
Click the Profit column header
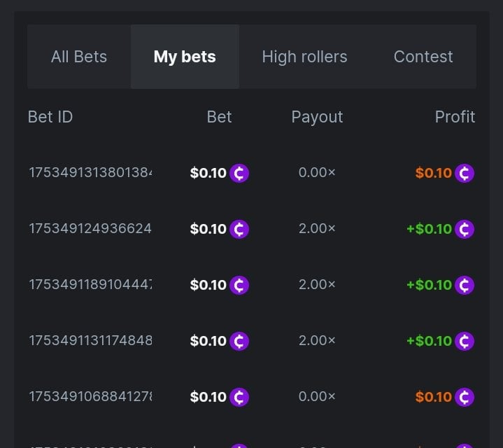point(455,117)
